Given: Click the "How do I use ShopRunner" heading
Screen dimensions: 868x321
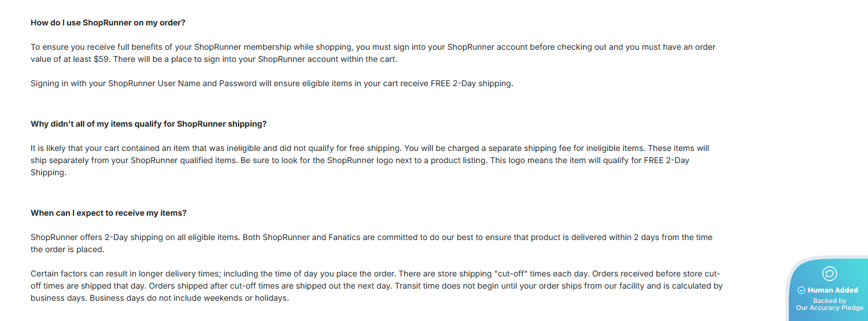Looking at the screenshot, I should (108, 23).
